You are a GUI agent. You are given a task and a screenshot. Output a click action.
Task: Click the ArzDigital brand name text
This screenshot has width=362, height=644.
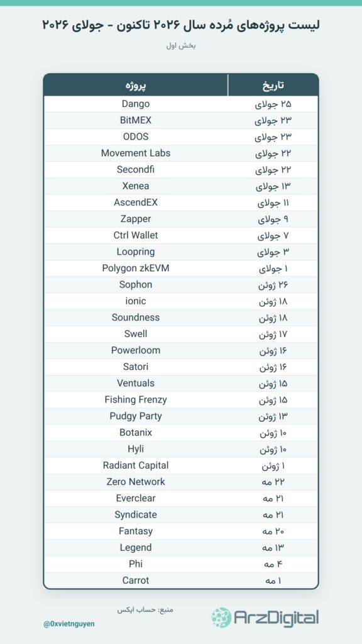click(277, 618)
